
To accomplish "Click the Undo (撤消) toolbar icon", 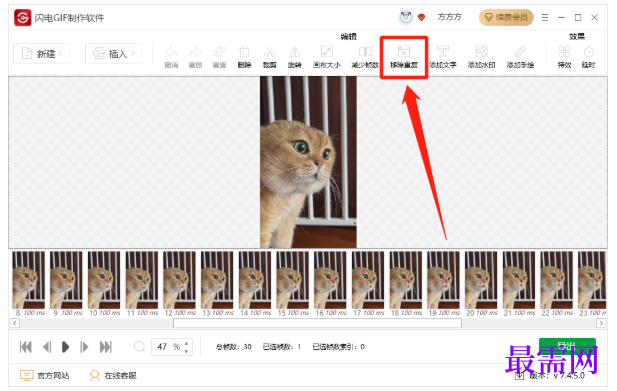I will [171, 52].
